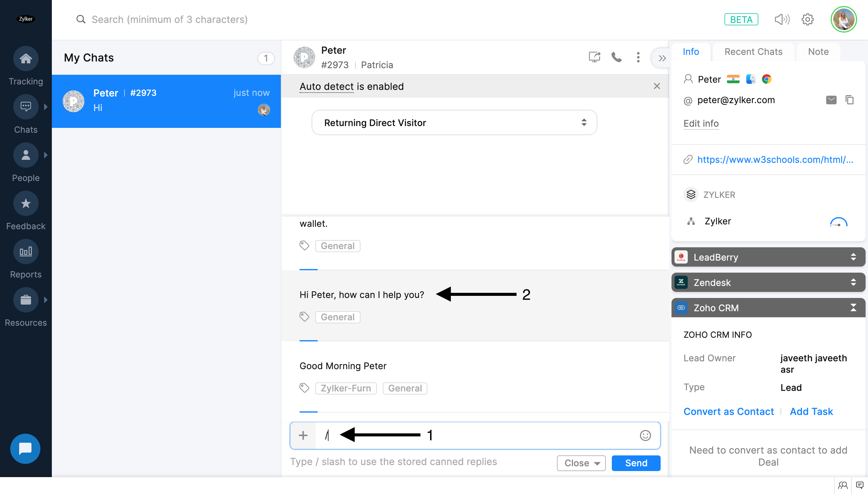This screenshot has width=868, height=494.
Task: Dismiss the Auto detect banner
Action: pos(657,86)
